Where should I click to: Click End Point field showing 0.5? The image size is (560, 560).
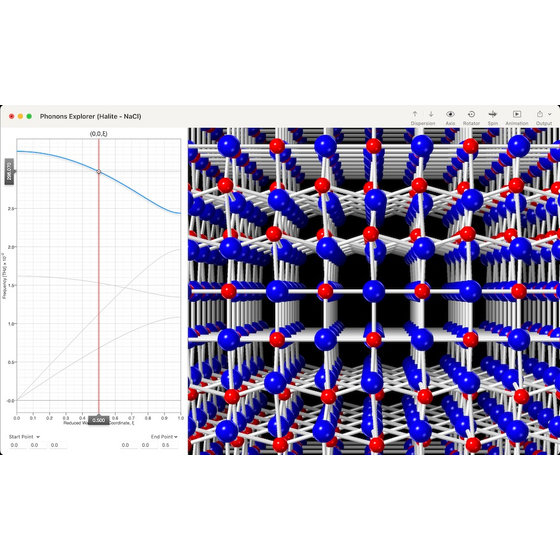[x=169, y=445]
